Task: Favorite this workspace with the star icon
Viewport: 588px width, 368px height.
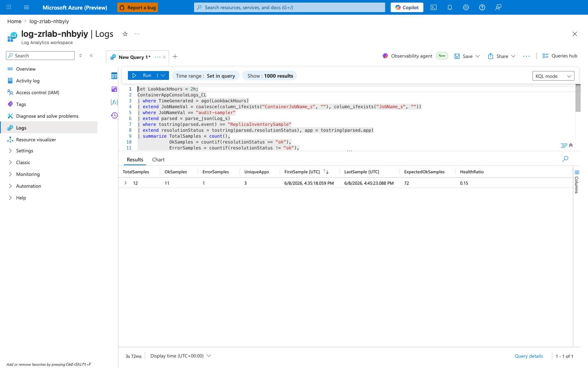Action: [x=125, y=34]
